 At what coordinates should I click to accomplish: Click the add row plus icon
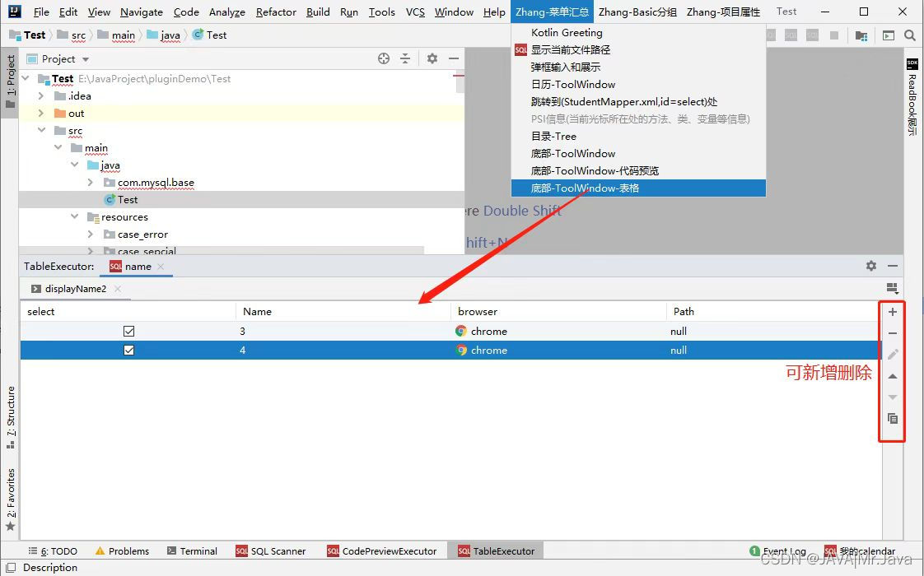pyautogui.click(x=892, y=312)
